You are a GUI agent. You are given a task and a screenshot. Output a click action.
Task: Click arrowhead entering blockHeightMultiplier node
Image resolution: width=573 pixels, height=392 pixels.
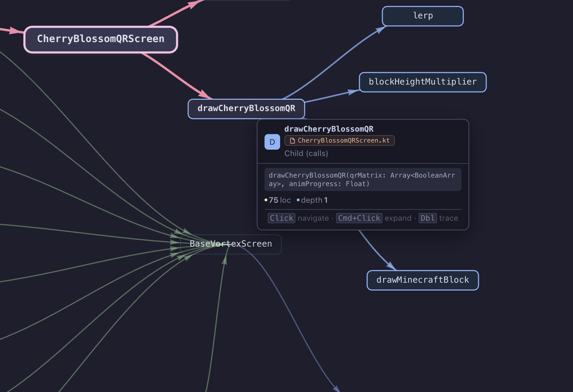click(353, 92)
